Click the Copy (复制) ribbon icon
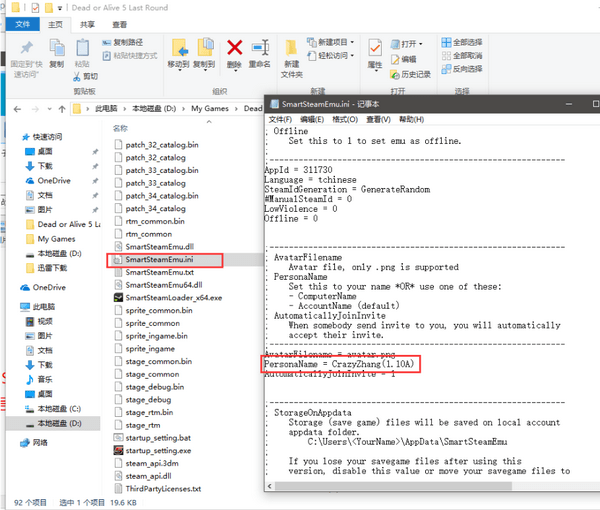The image size is (600, 510). point(57,47)
